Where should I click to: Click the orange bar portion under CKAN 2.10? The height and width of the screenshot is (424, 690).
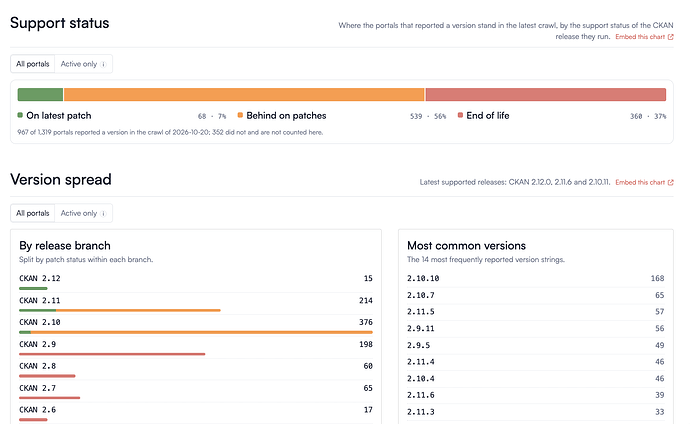click(x=202, y=332)
